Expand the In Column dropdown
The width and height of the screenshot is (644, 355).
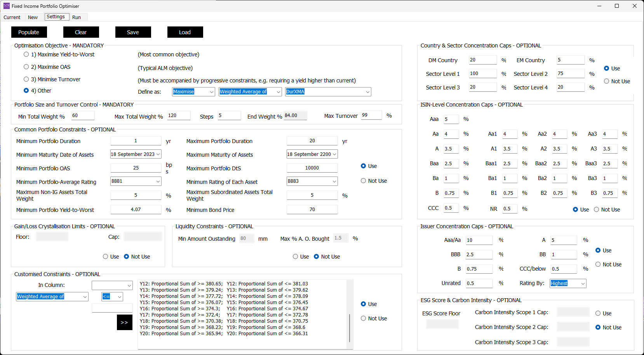[129, 285]
